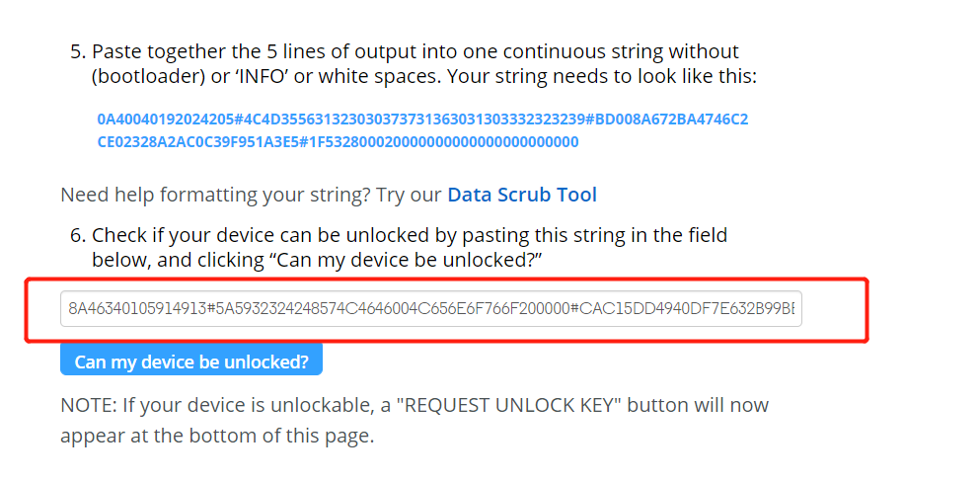
Task: Click the blue "Can my device be unlocked?" button
Action: 191,361
